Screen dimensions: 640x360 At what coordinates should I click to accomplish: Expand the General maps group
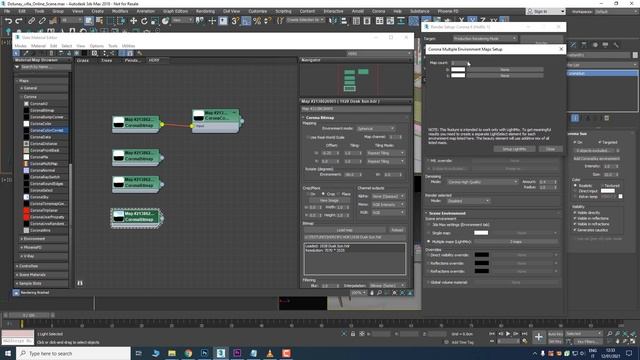tap(30, 88)
